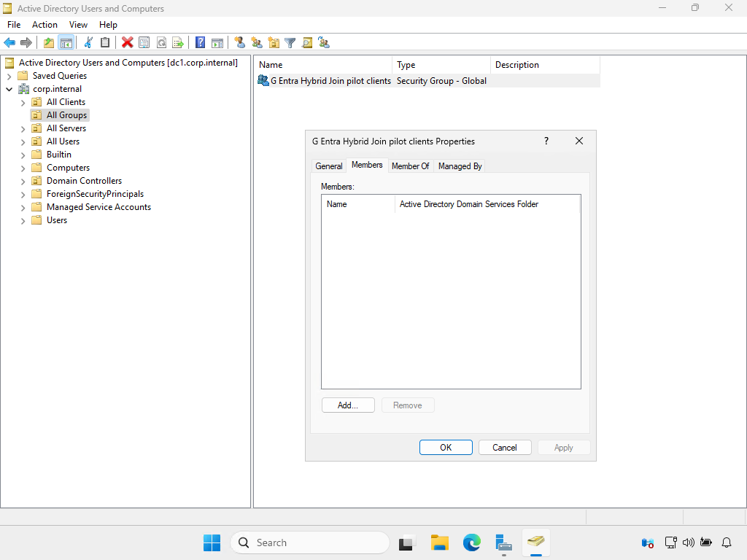Click Cancel in Properties dialog
The image size is (747, 560).
coord(505,448)
